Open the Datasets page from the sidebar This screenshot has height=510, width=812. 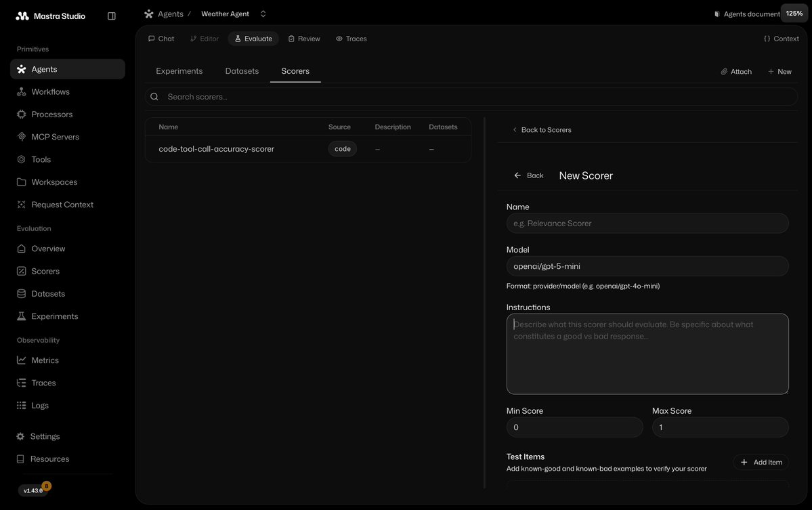(67, 293)
